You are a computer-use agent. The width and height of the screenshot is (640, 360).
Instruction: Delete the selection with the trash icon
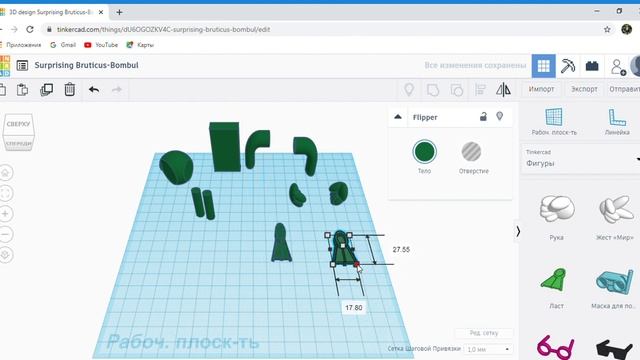coord(70,89)
